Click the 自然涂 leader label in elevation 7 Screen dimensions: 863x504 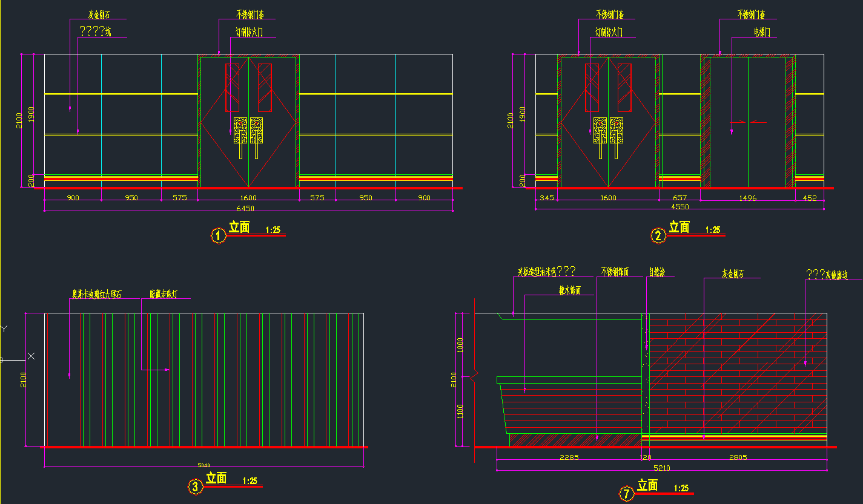[656, 272]
